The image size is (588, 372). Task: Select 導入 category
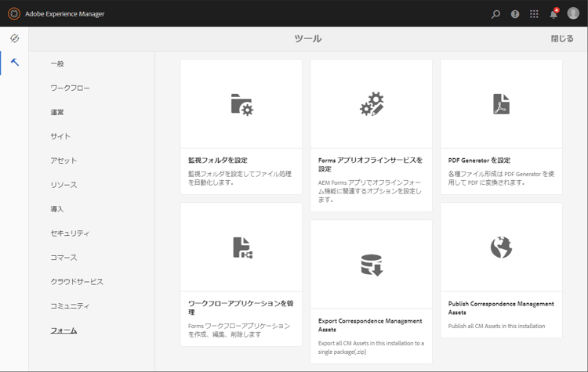pos(57,209)
